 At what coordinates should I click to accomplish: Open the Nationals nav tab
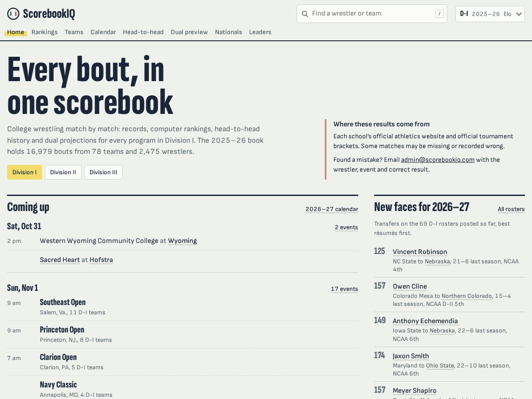click(x=228, y=32)
